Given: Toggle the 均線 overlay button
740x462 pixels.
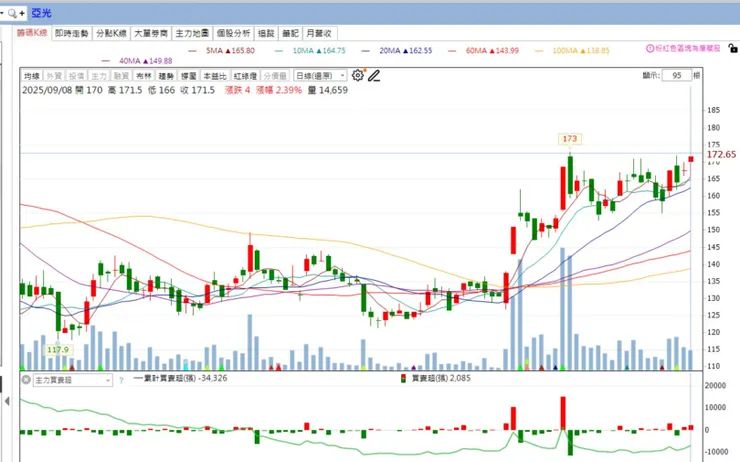Looking at the screenshot, I should 32,76.
